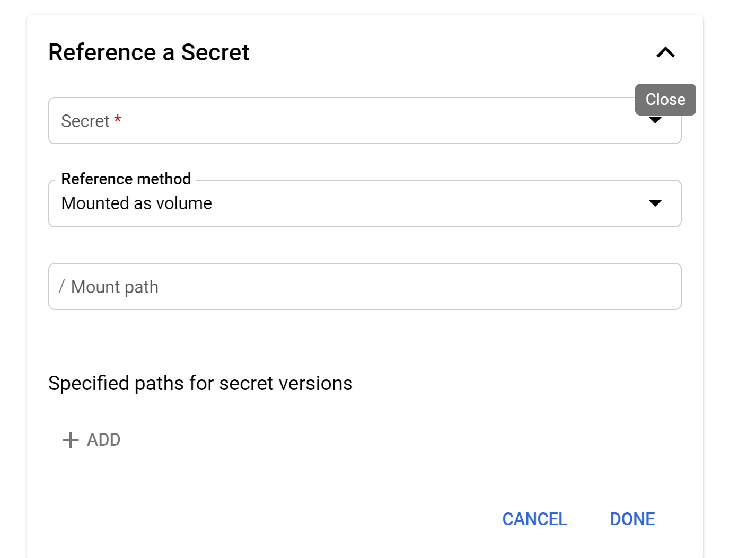Click the Reference method floating label
This screenshot has width=756, height=558.
pos(126,179)
